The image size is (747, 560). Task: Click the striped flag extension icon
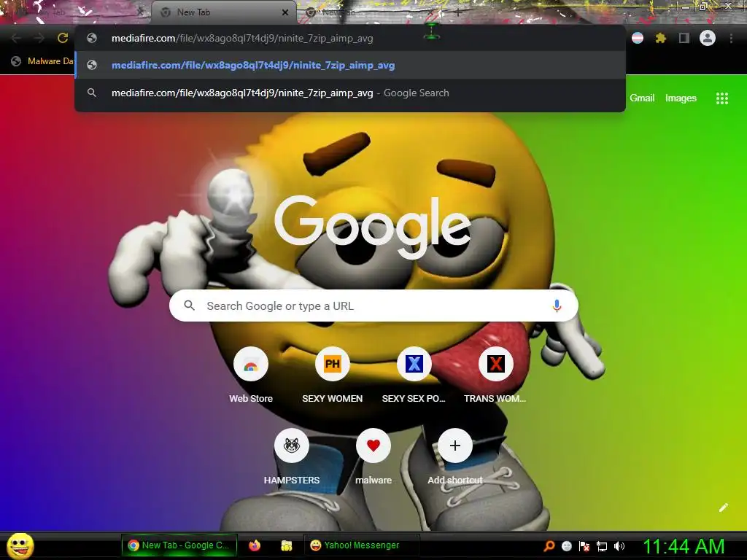pyautogui.click(x=638, y=38)
